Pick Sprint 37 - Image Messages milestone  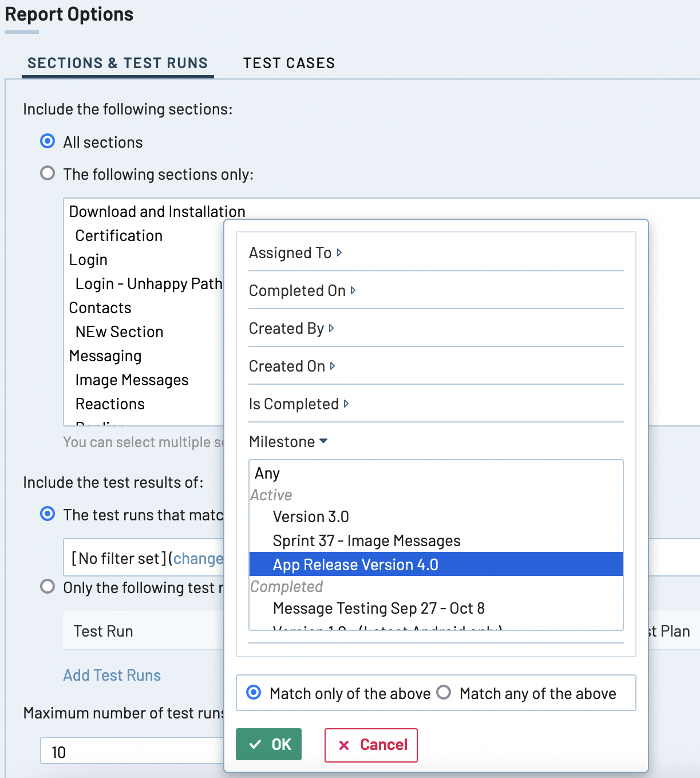click(x=366, y=540)
